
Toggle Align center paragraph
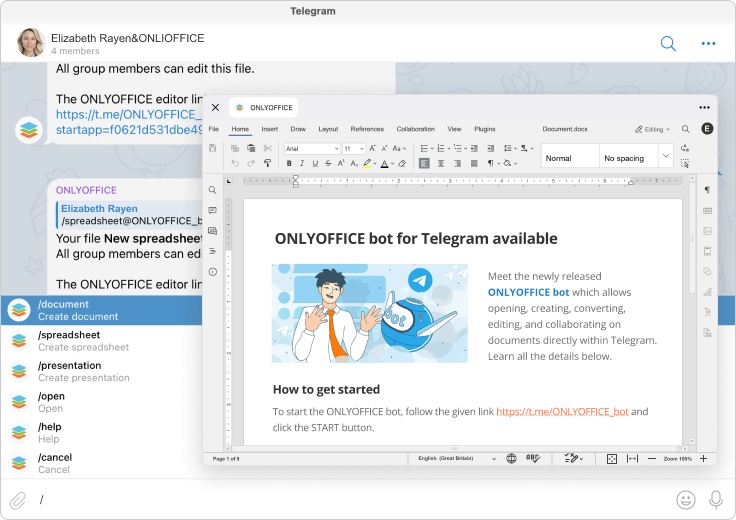(441, 163)
